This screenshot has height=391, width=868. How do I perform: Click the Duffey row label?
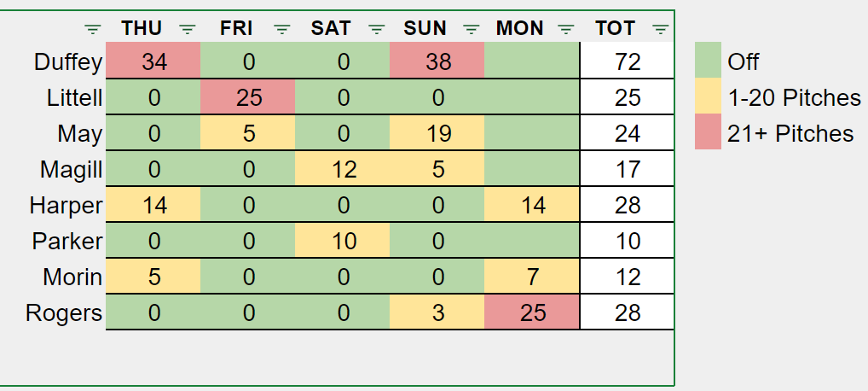68,61
